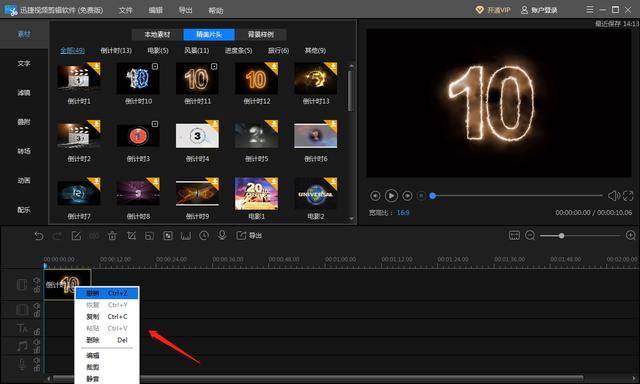Open the 转场 panel in the sidebar
The image size is (640, 384).
point(24,151)
